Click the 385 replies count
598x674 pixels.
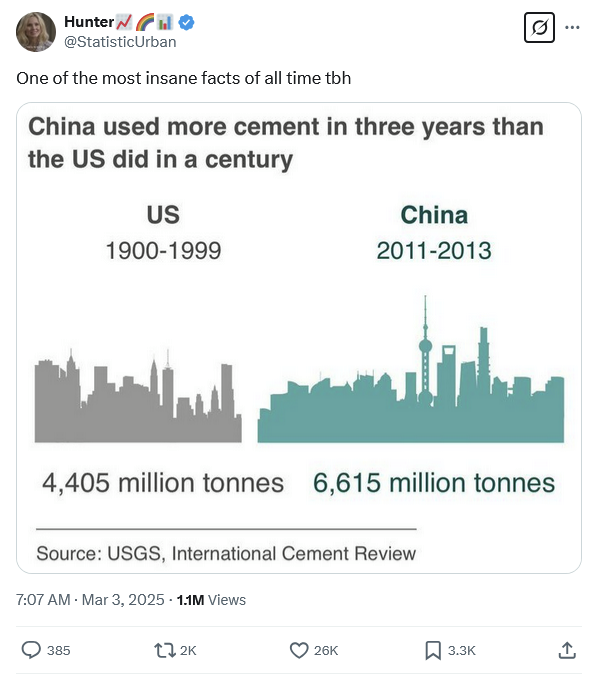[x=58, y=650]
